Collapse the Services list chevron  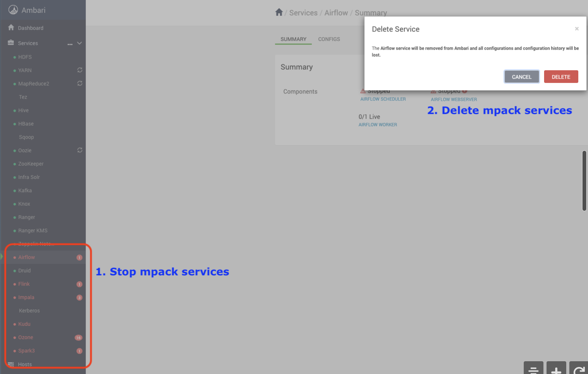79,43
